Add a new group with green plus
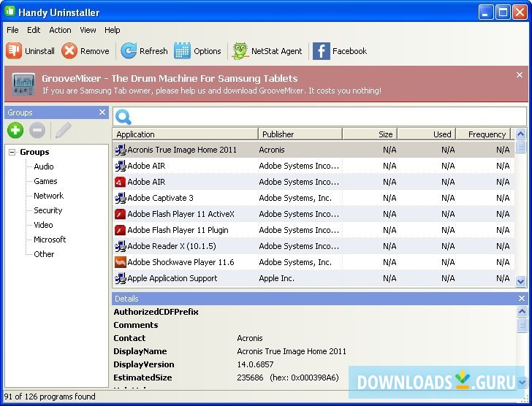Image resolution: width=532 pixels, height=406 pixels. 15,131
